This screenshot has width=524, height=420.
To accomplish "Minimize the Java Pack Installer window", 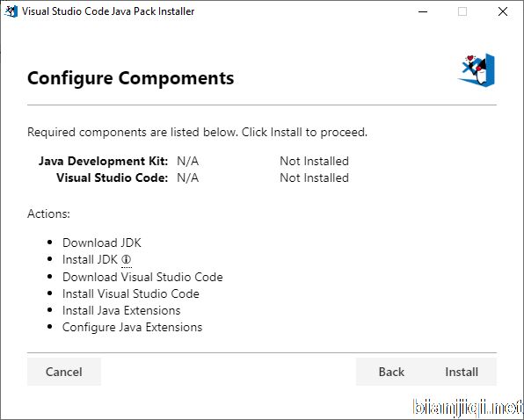I will point(423,11).
